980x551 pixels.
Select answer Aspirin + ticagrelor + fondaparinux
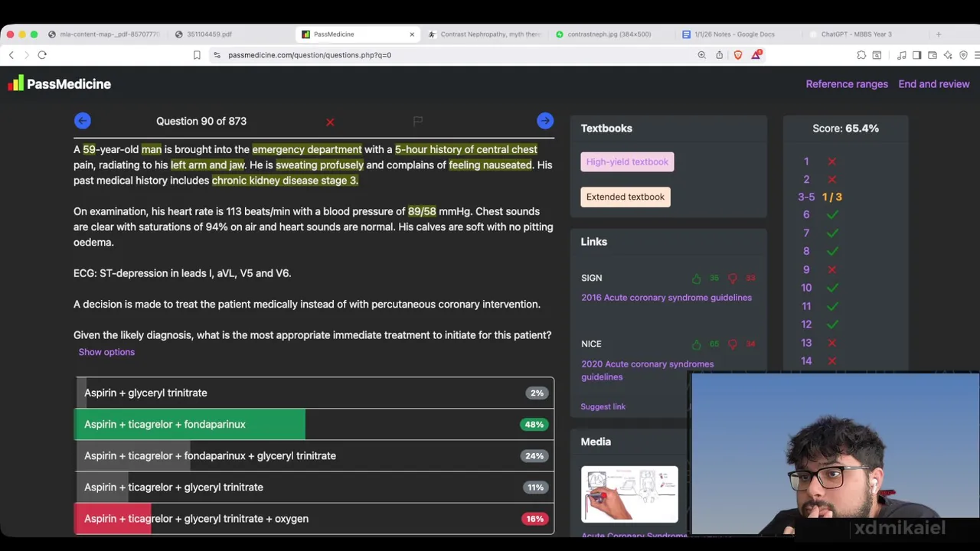tap(314, 424)
